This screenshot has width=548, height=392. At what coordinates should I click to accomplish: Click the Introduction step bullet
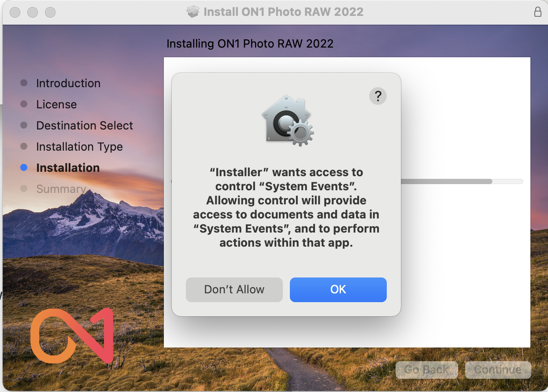[24, 83]
